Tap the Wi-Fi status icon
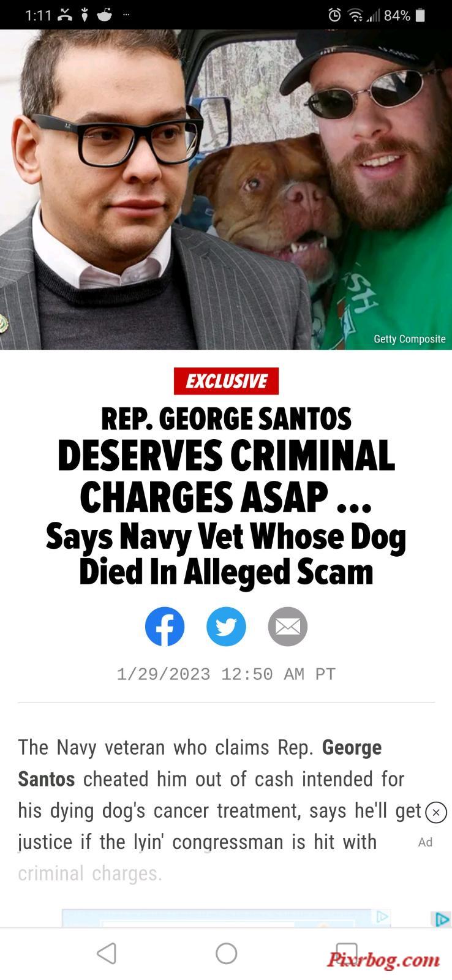The width and height of the screenshot is (452, 980). [x=355, y=15]
